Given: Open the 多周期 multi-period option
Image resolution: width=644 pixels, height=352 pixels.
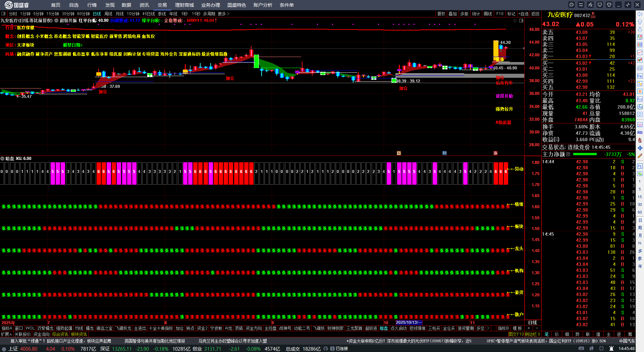Looking at the screenshot, I should click(x=209, y=14).
